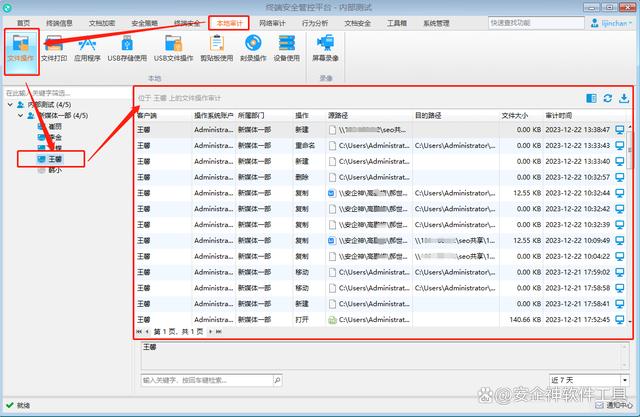The image size is (640, 417).
Task: Click monitor icon in 10:09:49 row
Action: coord(620,241)
